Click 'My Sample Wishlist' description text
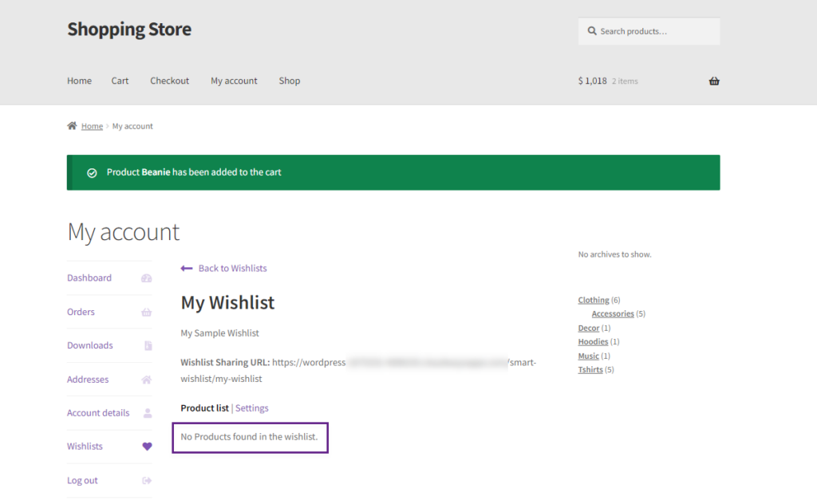 [219, 333]
